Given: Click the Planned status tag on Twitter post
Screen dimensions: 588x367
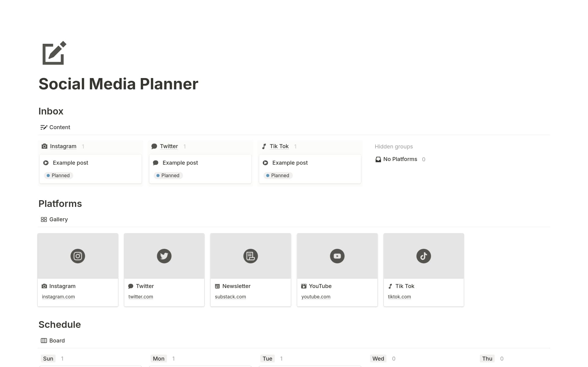Looking at the screenshot, I should (168, 175).
